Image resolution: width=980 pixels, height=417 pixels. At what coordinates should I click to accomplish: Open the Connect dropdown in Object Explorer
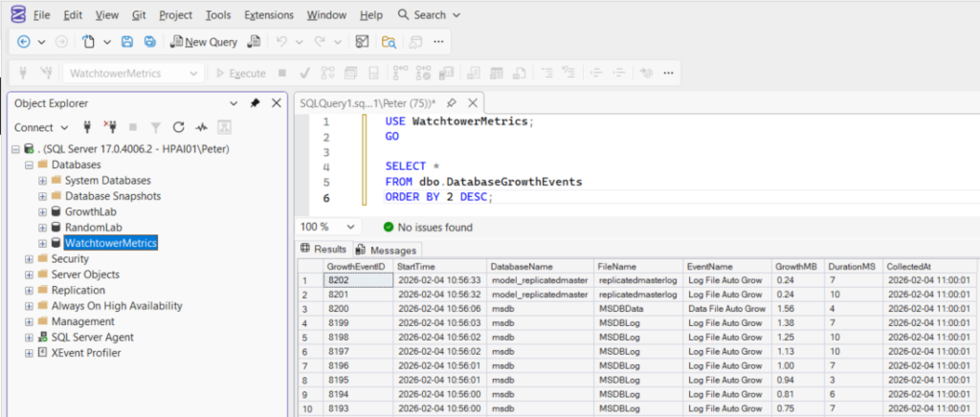coord(41,127)
